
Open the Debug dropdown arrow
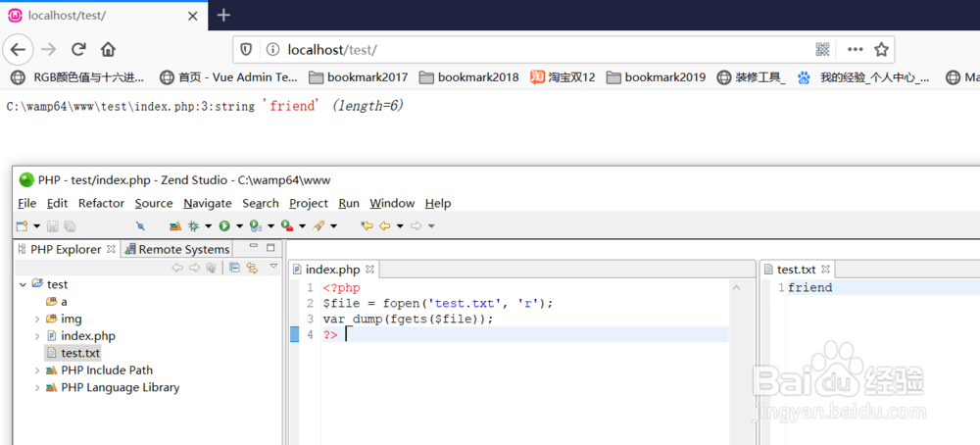208,226
